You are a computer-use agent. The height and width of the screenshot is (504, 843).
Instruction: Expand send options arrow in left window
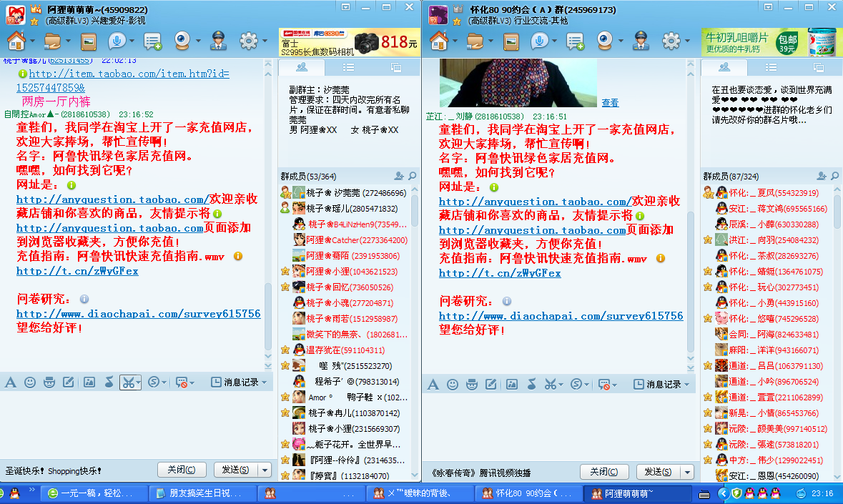265,470
